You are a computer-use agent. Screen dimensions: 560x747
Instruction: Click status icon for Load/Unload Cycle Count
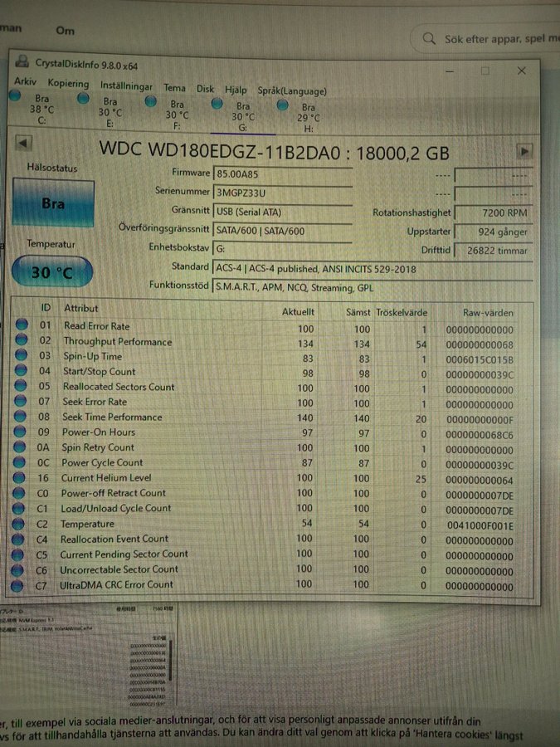pyautogui.click(x=18, y=508)
